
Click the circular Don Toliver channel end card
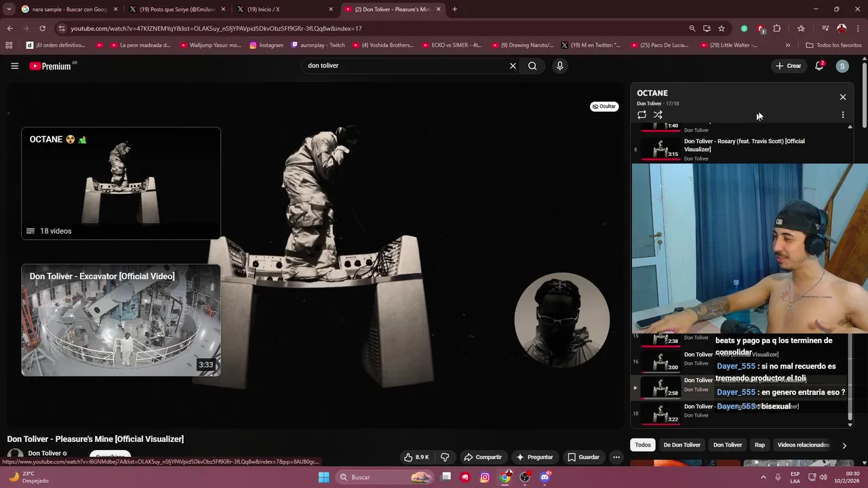[561, 319]
